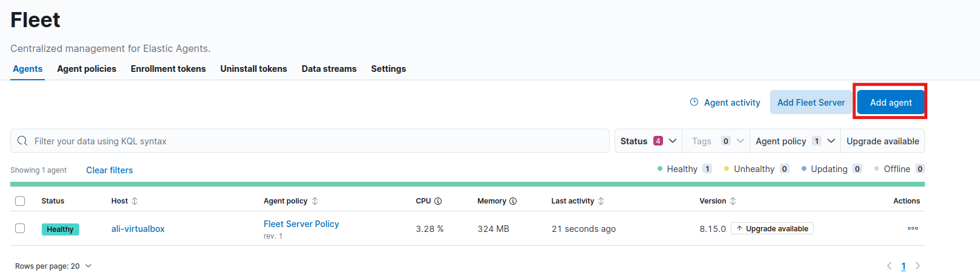Image resolution: width=980 pixels, height=279 pixels.
Task: Click the Offline count in summary
Action: tap(920, 168)
